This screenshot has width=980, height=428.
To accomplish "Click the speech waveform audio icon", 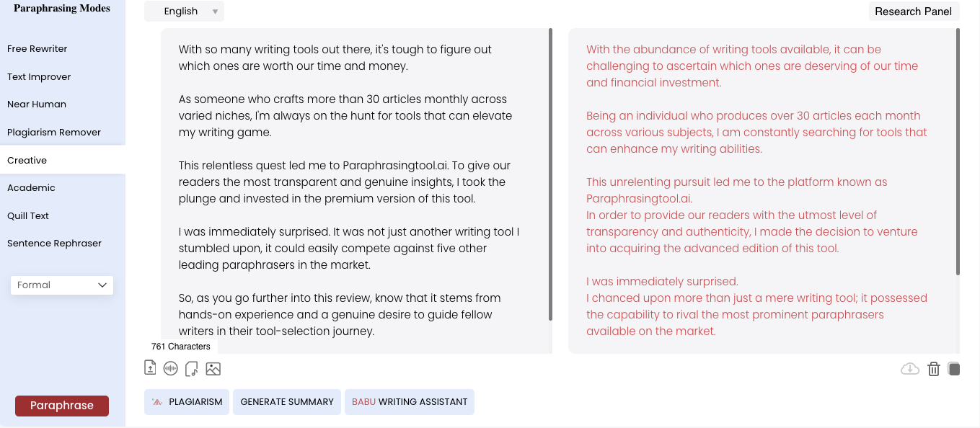I will point(171,369).
